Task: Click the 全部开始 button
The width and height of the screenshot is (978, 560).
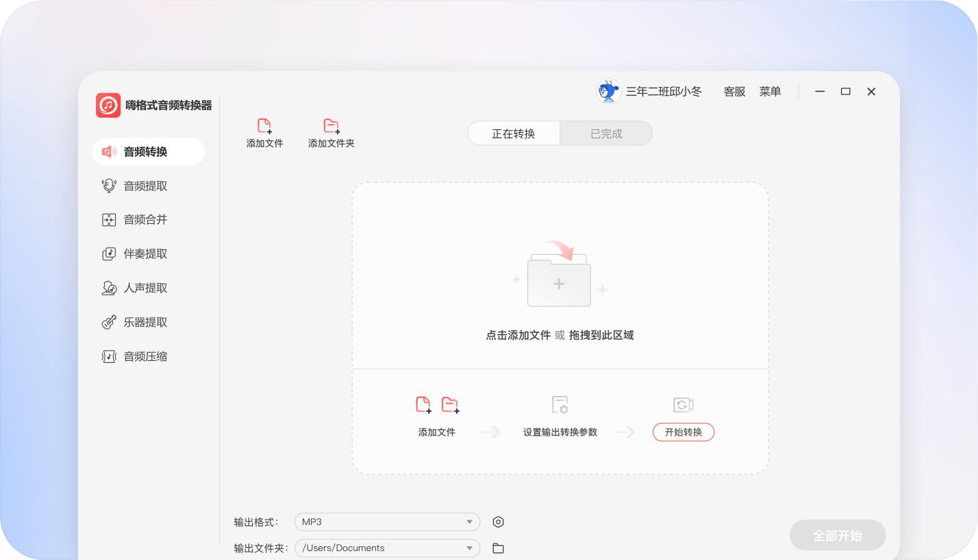Action: [x=838, y=535]
